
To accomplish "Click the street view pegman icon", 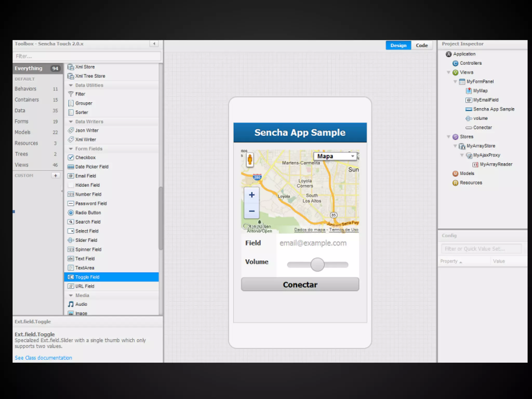I will click(x=250, y=159).
